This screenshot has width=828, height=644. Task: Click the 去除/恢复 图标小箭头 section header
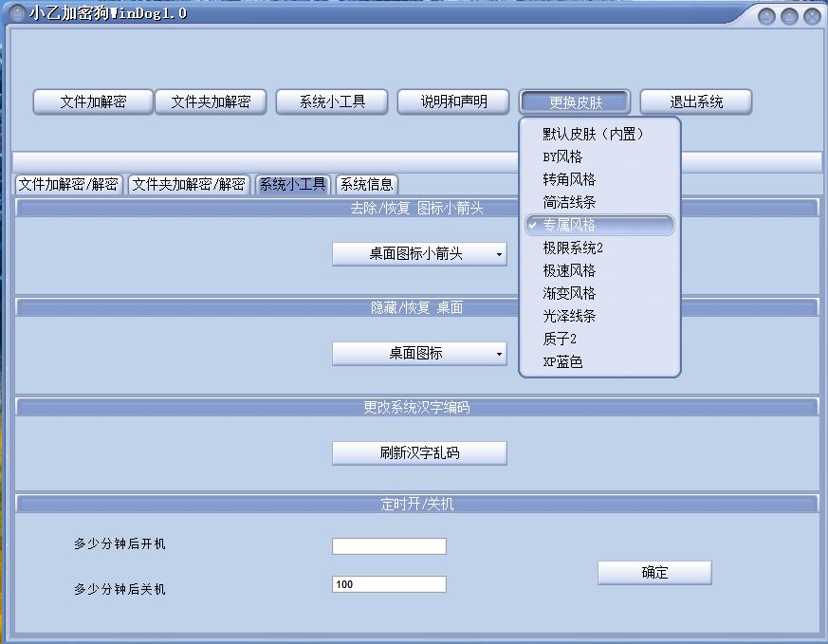coord(417,208)
